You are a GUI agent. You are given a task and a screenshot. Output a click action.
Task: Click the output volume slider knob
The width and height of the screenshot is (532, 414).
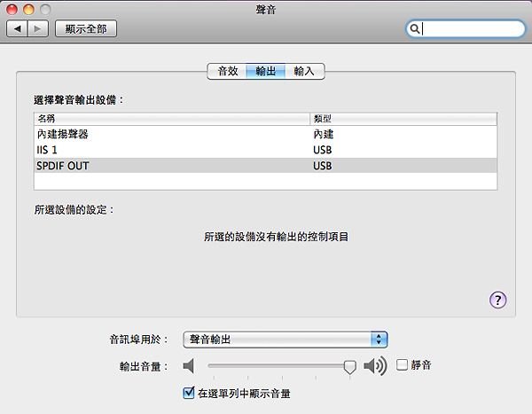349,366
